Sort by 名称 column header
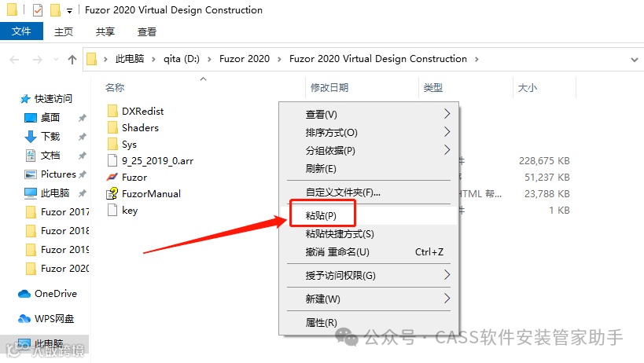This screenshot has height=363, width=644. tap(115, 87)
